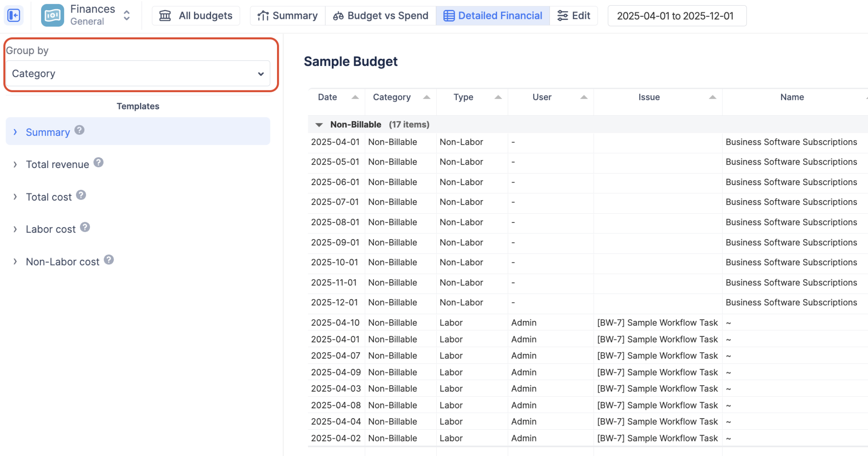Click the Edit tab button
Image resolution: width=868 pixels, height=456 pixels.
click(574, 16)
